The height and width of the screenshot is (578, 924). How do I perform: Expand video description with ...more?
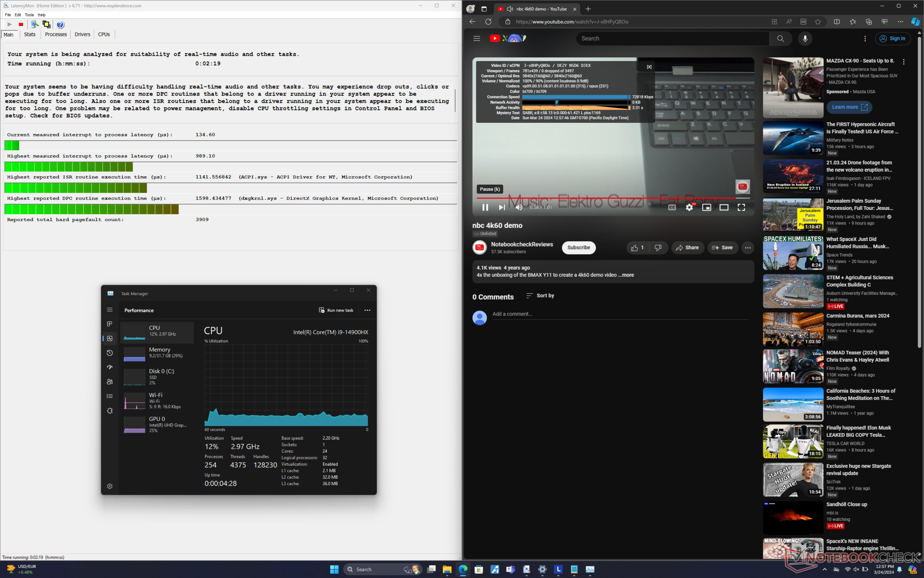[x=628, y=275]
